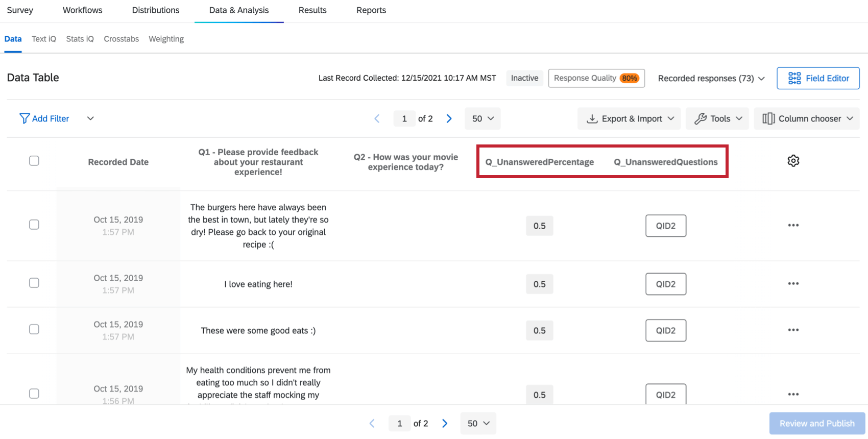Image resolution: width=868 pixels, height=439 pixels.
Task: Check the 'These were some good eats' row
Action: coord(34,329)
